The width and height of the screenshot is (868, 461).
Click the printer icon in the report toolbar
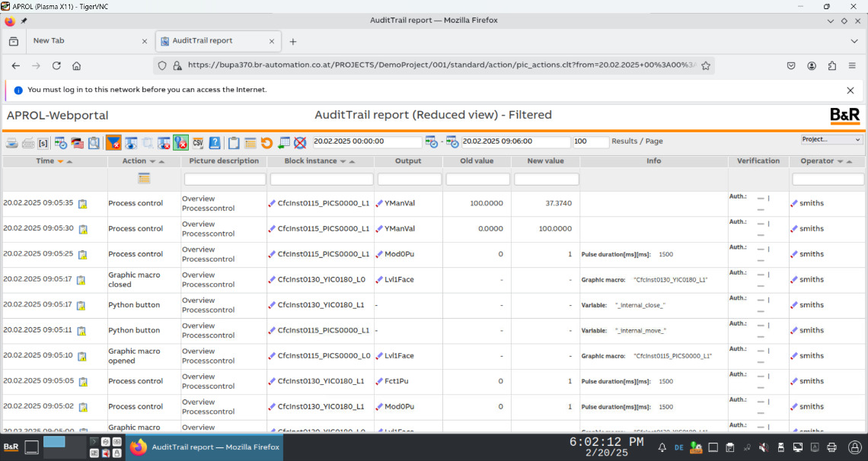(x=12, y=142)
